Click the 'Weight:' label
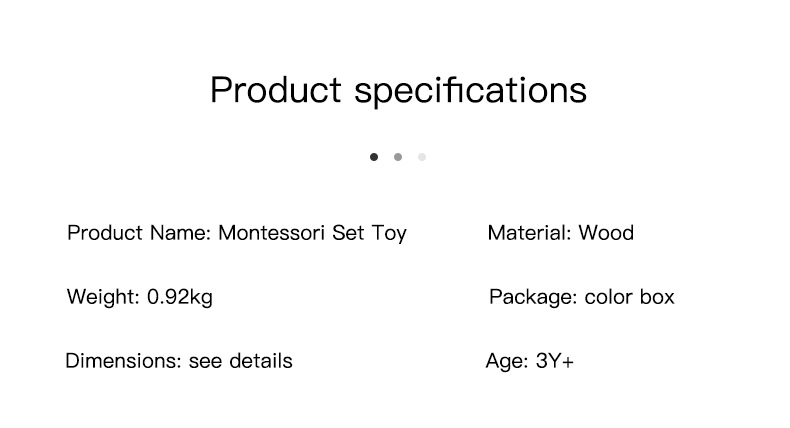Image resolution: width=790 pixels, height=428 pixels. (x=103, y=297)
